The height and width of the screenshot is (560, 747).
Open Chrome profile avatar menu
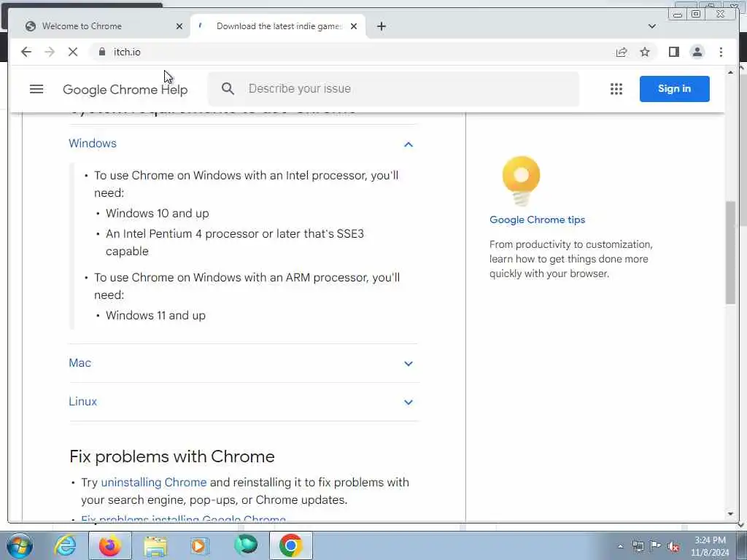tap(697, 52)
